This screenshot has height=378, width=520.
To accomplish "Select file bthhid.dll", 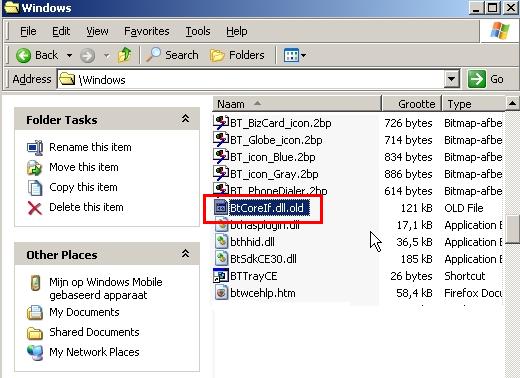I will [252, 242].
